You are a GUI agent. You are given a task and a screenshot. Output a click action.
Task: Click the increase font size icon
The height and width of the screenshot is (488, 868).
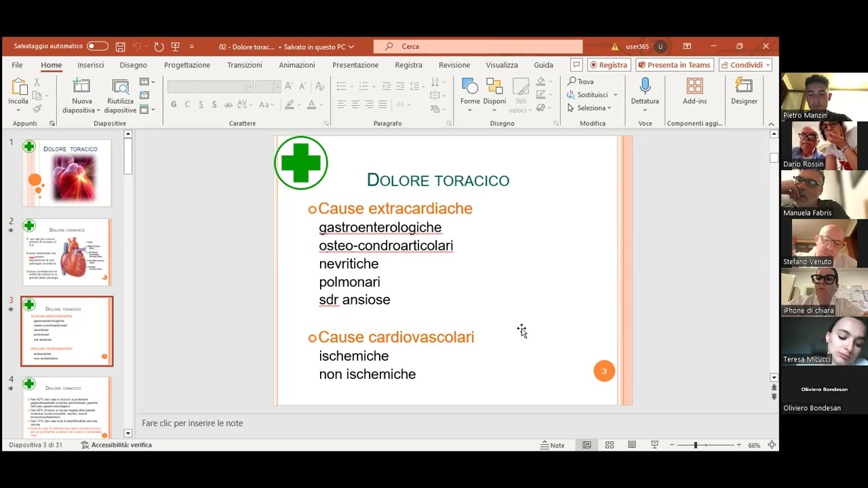pos(289,86)
